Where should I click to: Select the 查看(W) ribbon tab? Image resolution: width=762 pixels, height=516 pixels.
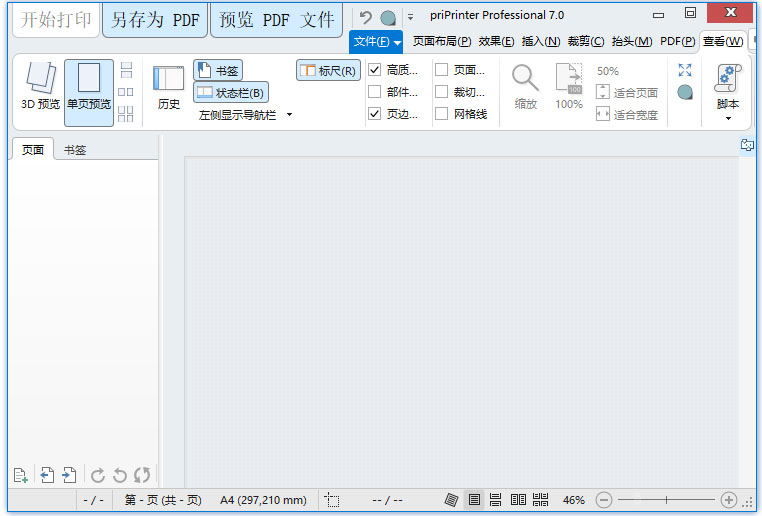coord(723,42)
